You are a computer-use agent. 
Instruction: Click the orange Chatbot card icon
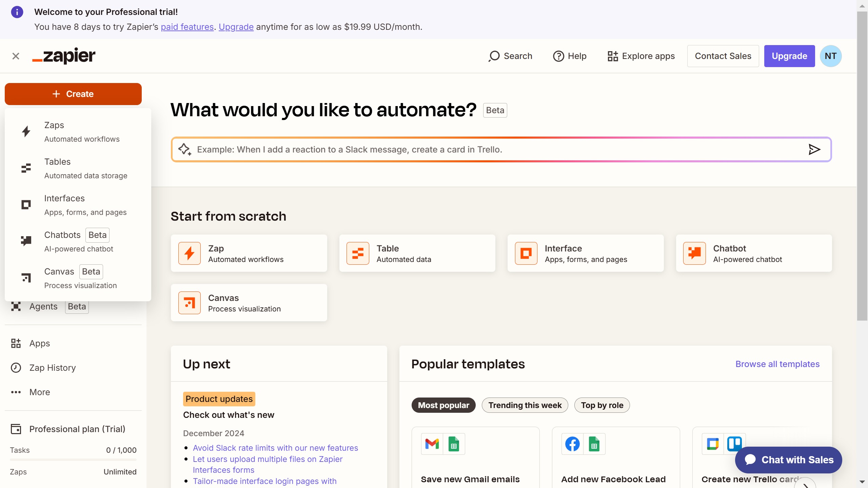[694, 253]
